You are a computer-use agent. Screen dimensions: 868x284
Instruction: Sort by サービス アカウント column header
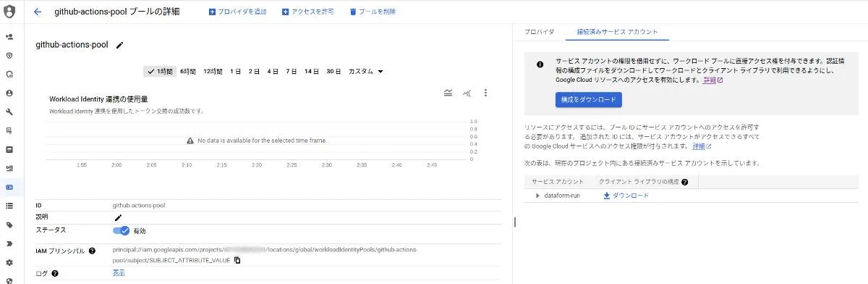pos(558,182)
